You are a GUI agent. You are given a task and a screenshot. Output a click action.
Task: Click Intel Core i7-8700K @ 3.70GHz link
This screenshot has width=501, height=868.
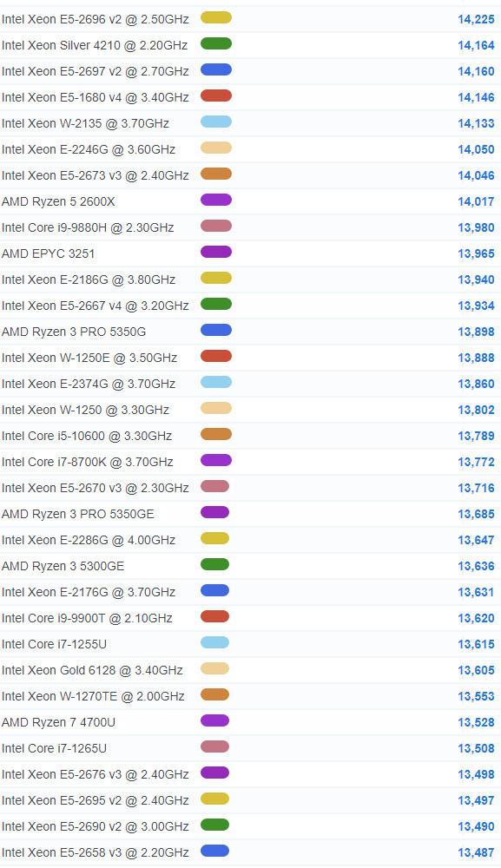[x=88, y=462]
